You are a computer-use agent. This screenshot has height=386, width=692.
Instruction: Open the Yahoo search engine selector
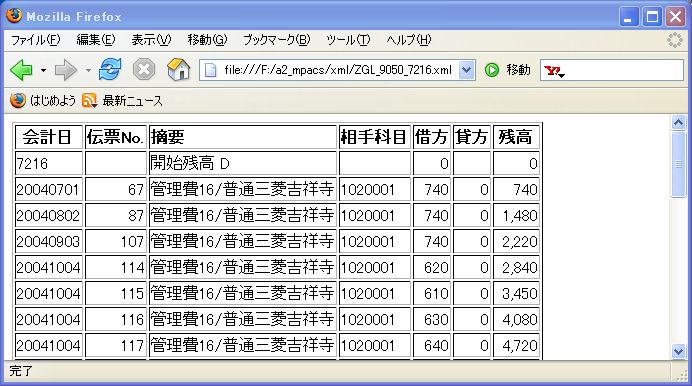click(x=554, y=71)
